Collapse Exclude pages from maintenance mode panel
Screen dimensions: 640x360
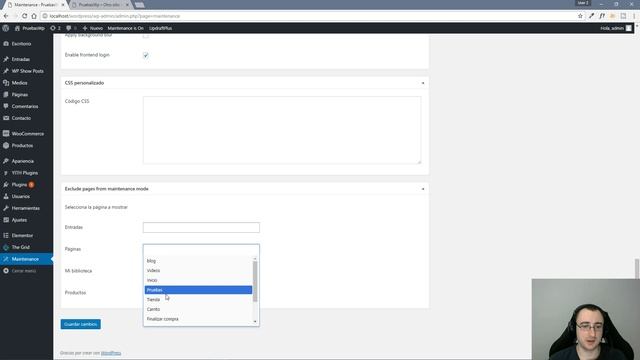coord(423,189)
